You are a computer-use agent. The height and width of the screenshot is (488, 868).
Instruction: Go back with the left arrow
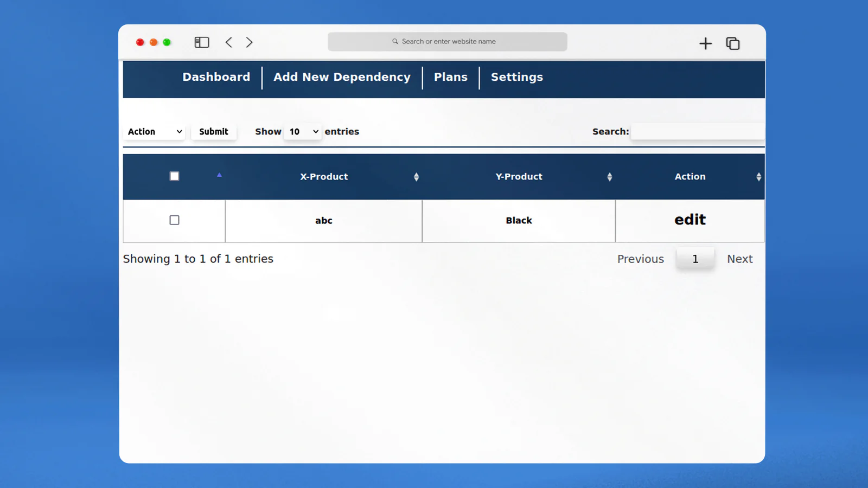[229, 42]
